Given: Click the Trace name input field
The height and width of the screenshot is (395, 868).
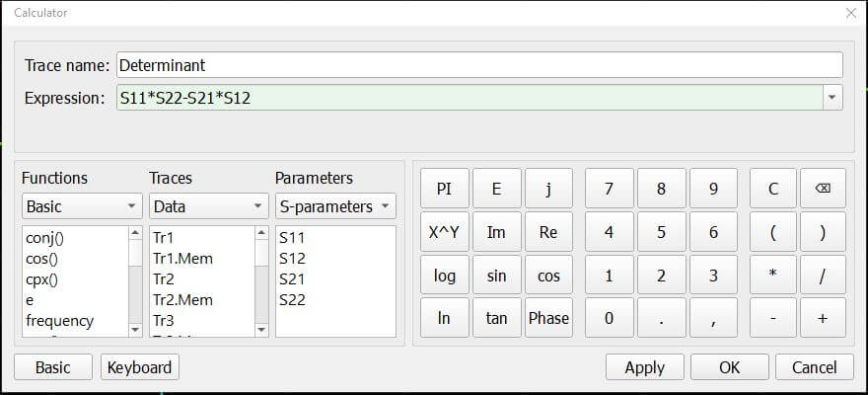Looking at the screenshot, I should (479, 65).
